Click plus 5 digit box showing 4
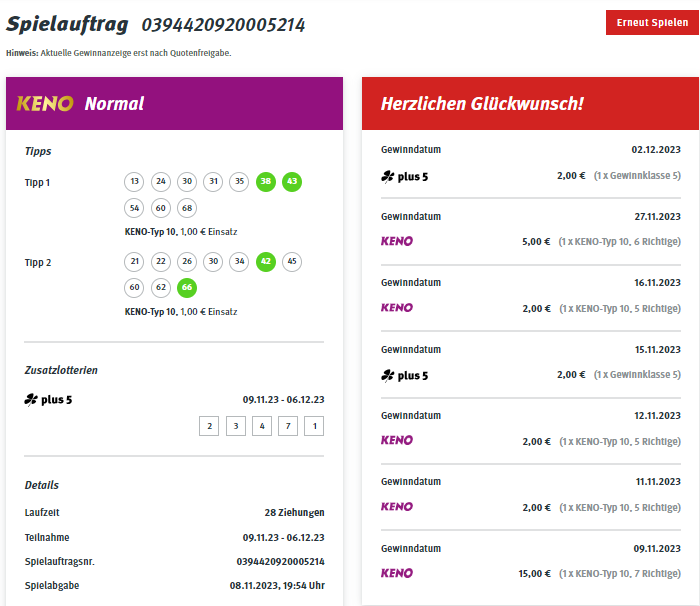Viewport: 700px width, 606px height. pos(262,426)
